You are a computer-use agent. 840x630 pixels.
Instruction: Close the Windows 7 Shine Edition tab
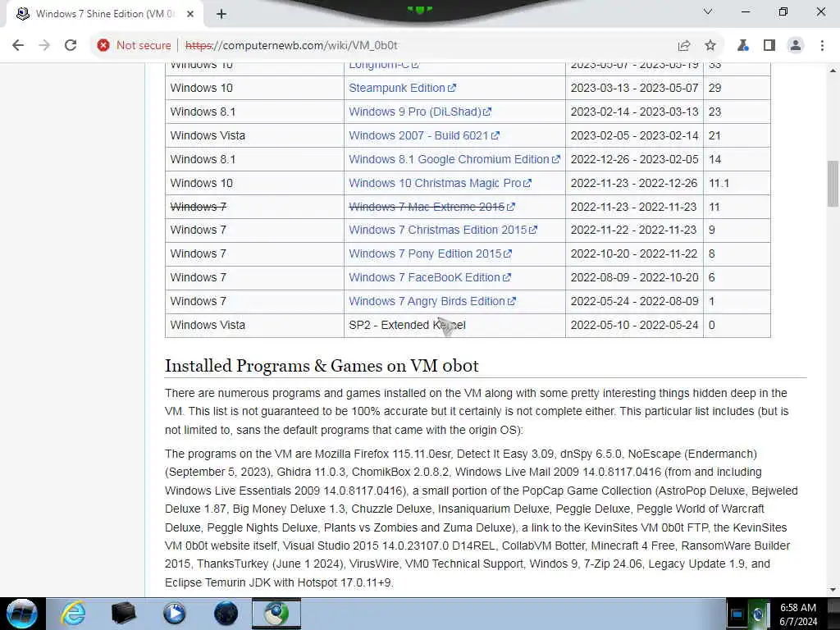(190, 14)
